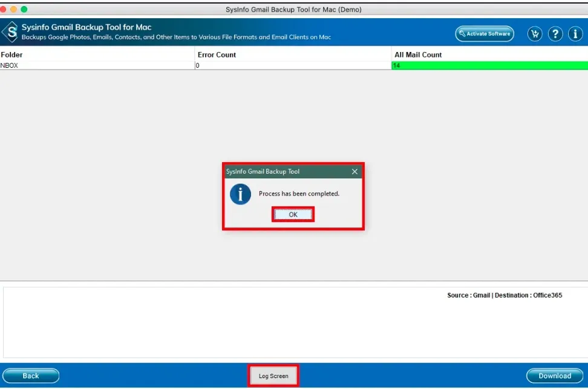Click the header subtitle about Backups Google Photos

click(176, 37)
